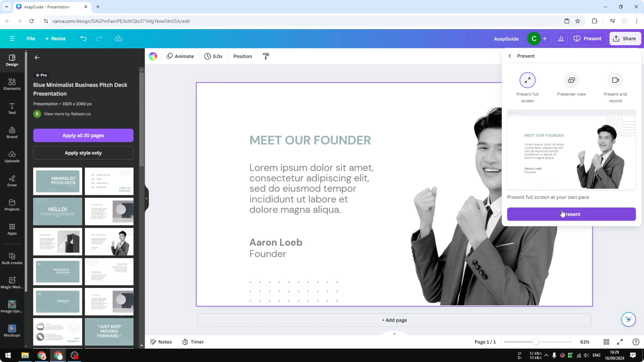Open the Magic Media app
The height and width of the screenshot is (362, 644).
click(x=12, y=283)
